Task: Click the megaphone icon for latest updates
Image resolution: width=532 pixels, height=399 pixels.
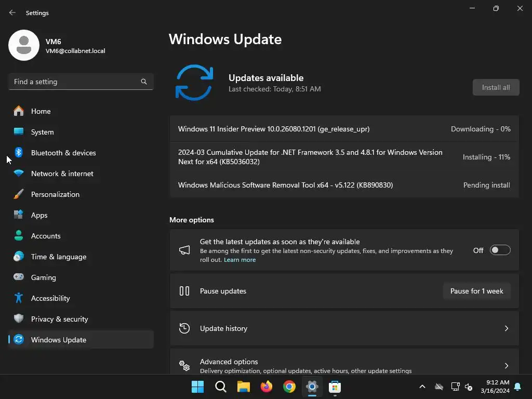Action: tap(184, 250)
